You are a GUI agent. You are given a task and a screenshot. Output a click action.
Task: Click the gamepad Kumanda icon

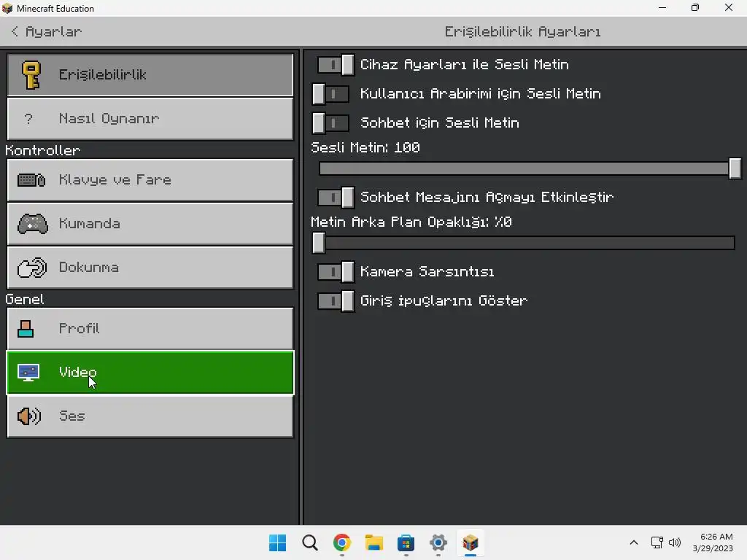(32, 224)
